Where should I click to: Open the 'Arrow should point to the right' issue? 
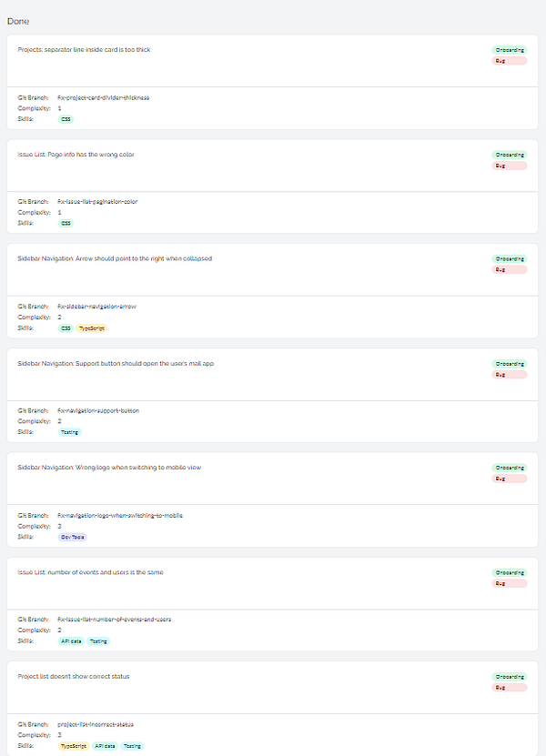click(115, 259)
